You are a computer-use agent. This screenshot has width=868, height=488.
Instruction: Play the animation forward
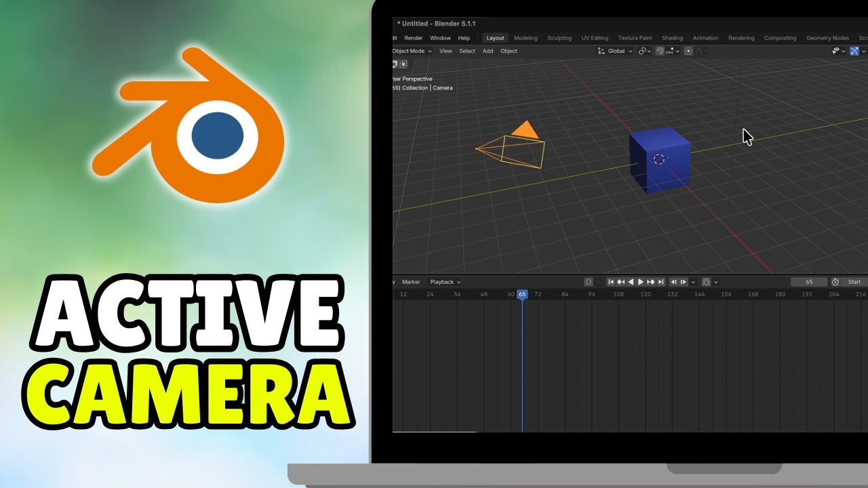click(641, 282)
